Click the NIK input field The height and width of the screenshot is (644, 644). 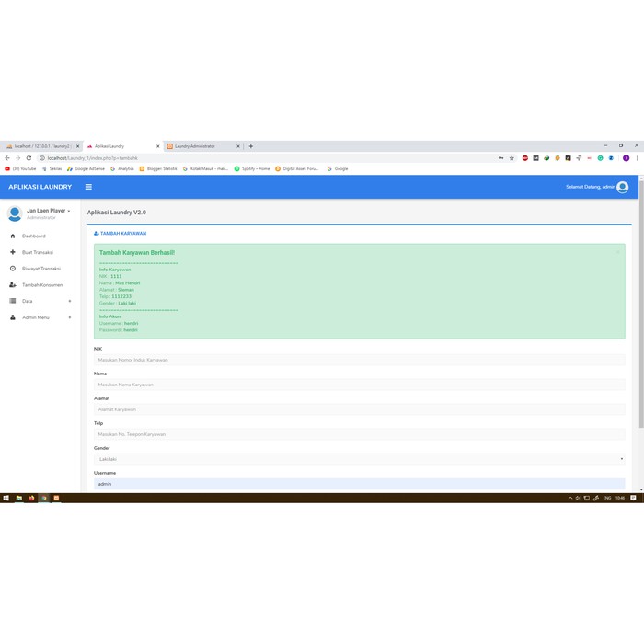point(360,360)
